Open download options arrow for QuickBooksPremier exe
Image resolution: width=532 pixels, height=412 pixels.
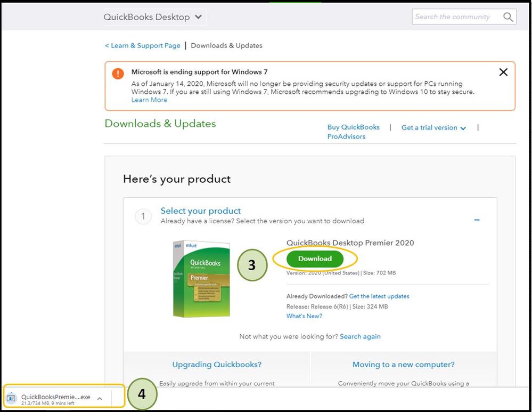pos(100,399)
